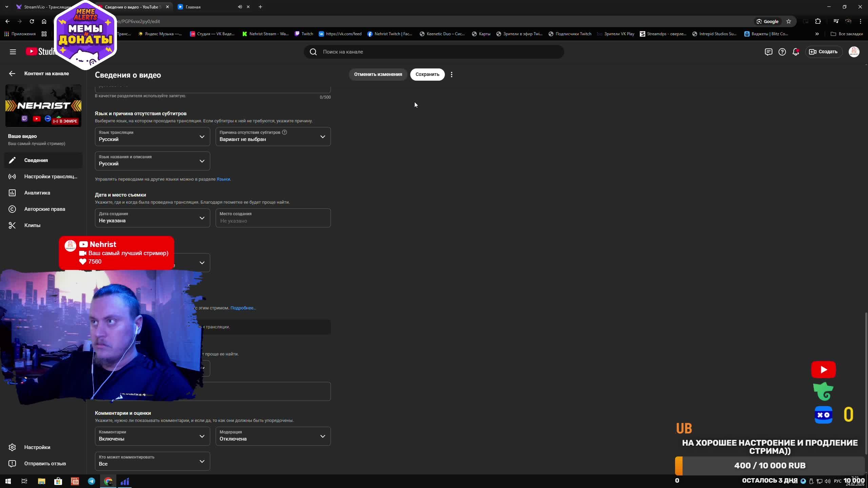Open Авторские права in the sidebar
Screen dimensions: 868x488
[x=44, y=209]
